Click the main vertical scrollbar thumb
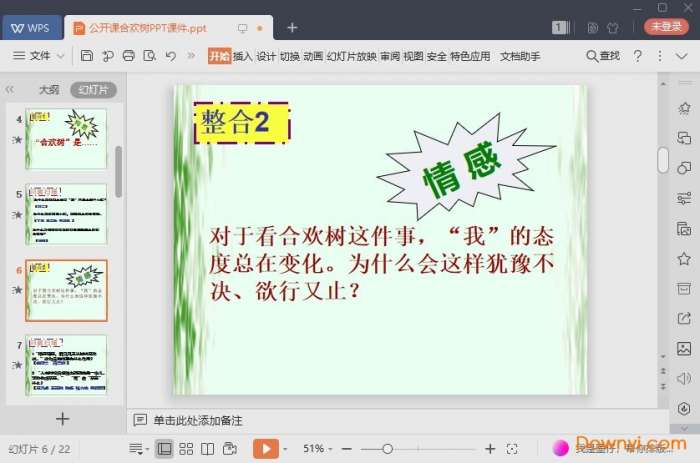Image resolution: width=700 pixels, height=463 pixels. point(663,159)
